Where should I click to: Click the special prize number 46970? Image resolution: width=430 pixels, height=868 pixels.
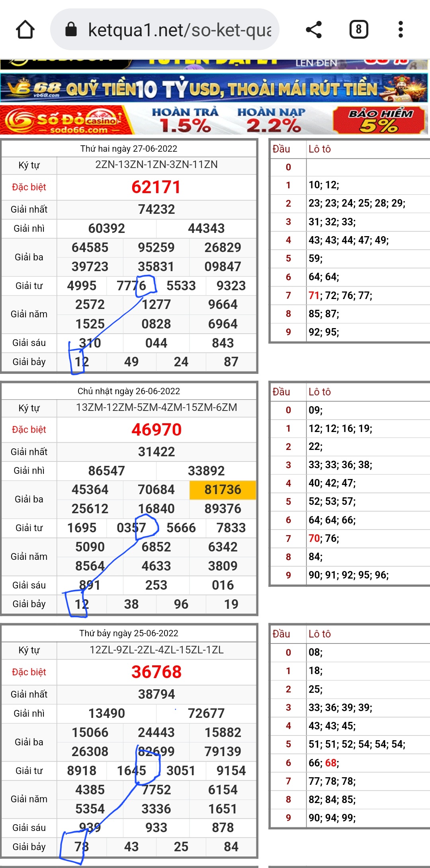[x=156, y=430]
